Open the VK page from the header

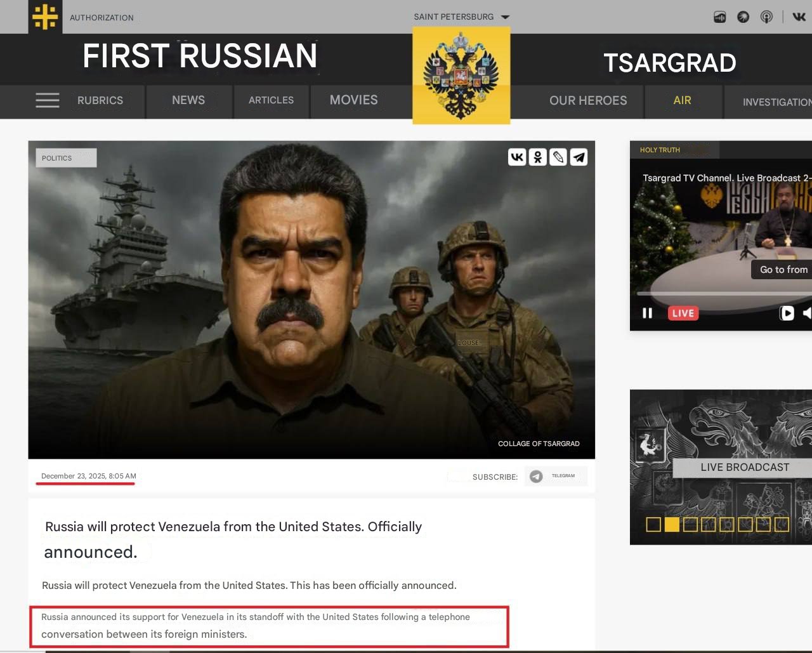click(x=799, y=17)
